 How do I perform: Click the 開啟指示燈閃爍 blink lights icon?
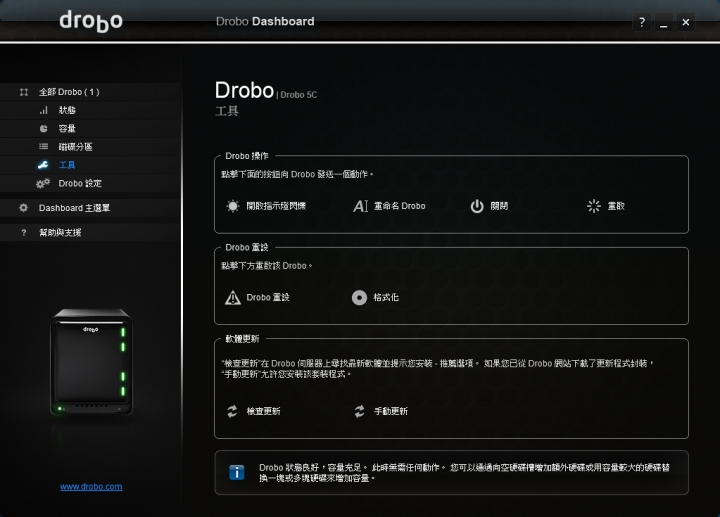point(233,206)
